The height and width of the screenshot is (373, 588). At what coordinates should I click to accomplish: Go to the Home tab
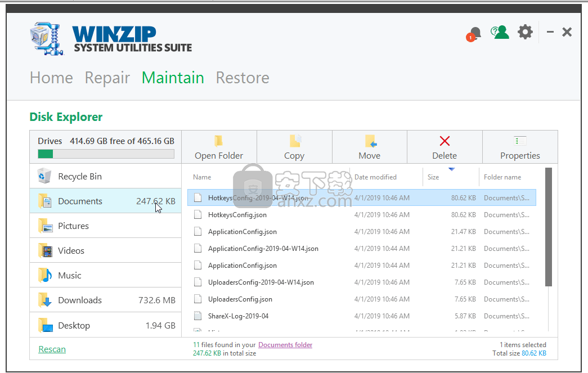51,78
